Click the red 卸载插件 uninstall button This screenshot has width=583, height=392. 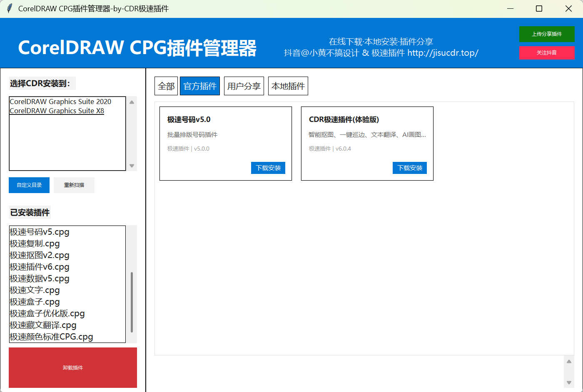[72, 367]
